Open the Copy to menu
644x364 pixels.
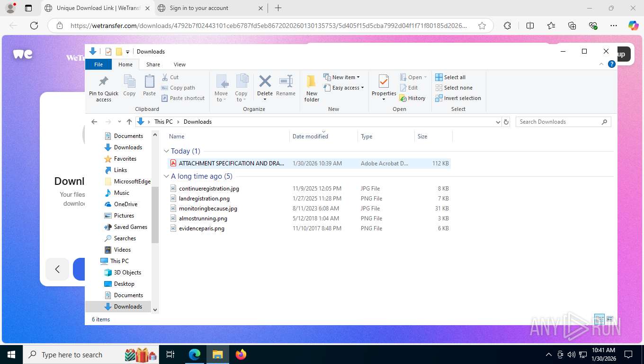pyautogui.click(x=241, y=88)
